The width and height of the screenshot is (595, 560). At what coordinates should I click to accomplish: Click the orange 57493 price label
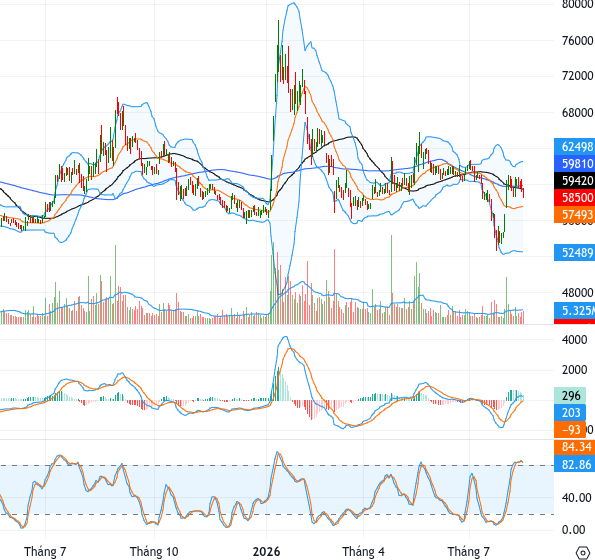coord(575,215)
